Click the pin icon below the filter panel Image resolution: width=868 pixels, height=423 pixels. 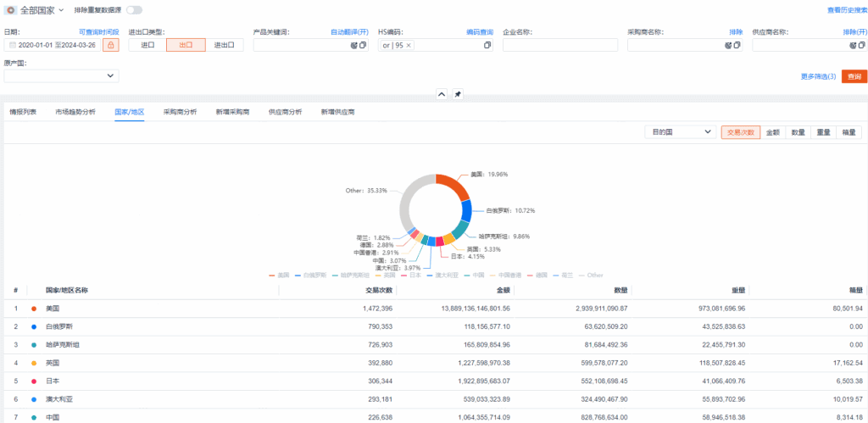[x=458, y=94]
